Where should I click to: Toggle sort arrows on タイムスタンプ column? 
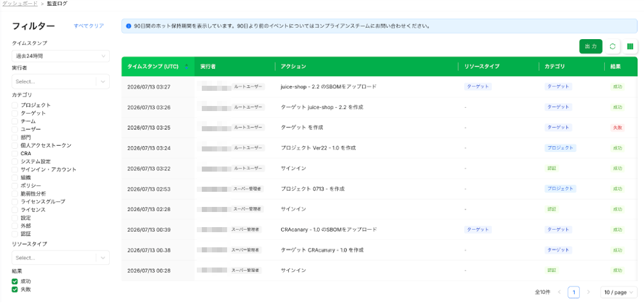pyautogui.click(x=187, y=66)
